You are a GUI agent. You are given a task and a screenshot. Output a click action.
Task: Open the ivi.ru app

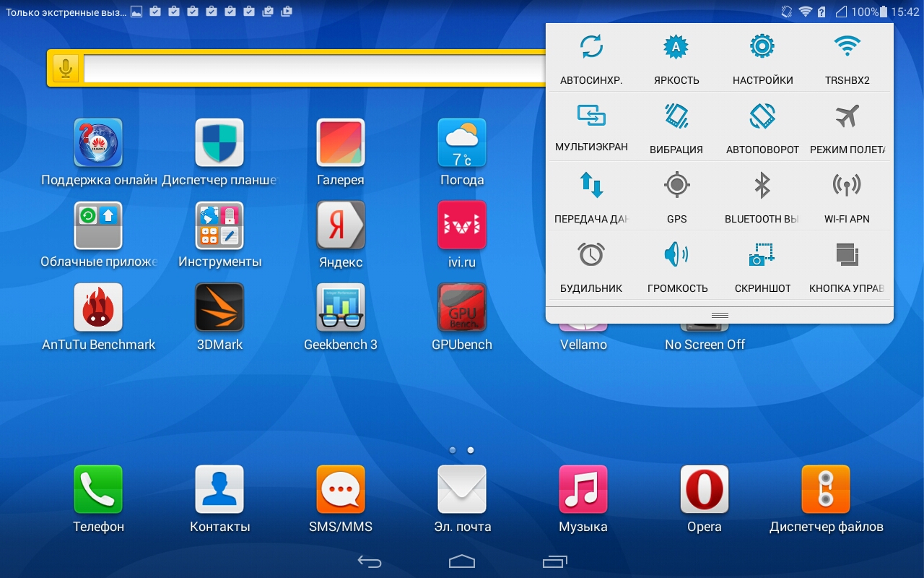462,225
